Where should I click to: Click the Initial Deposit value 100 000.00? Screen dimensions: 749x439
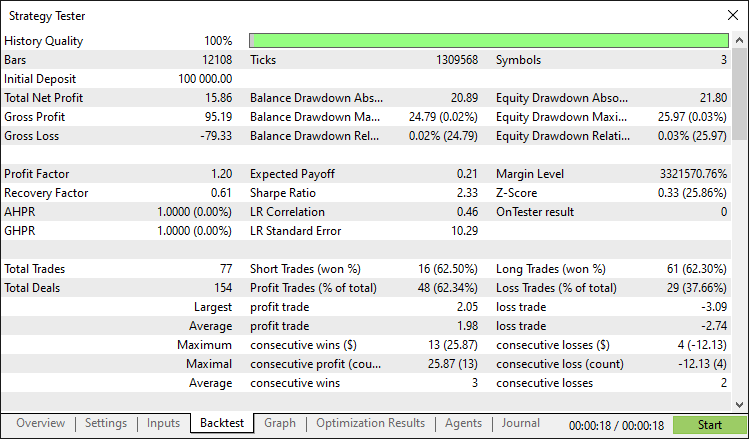[205, 79]
